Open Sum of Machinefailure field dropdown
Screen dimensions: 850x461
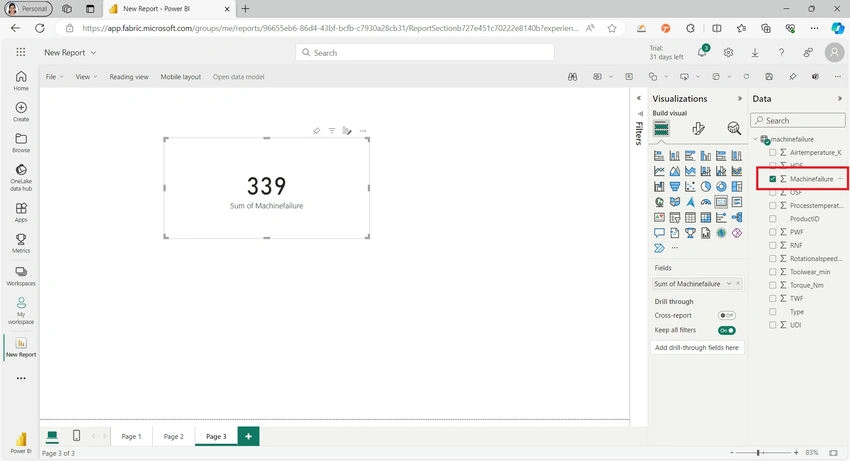729,284
